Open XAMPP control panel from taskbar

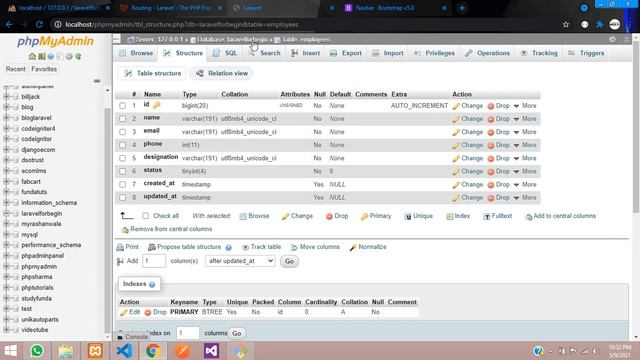(95, 351)
